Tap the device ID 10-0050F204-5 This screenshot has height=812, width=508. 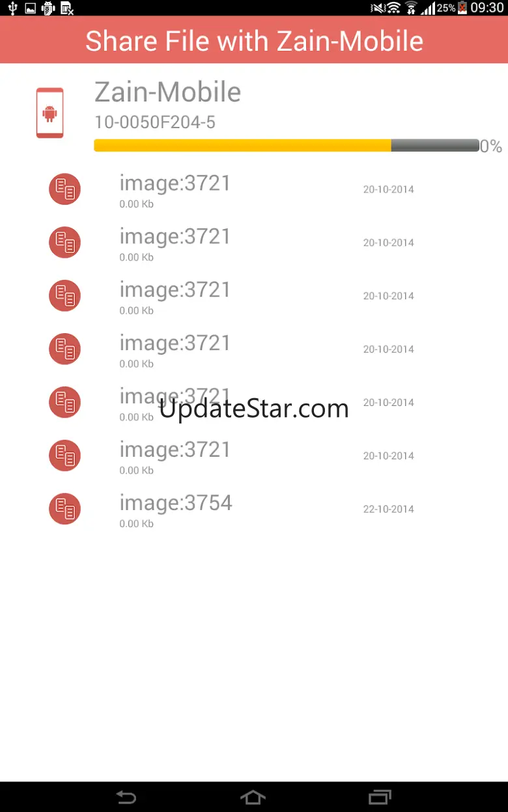(155, 122)
